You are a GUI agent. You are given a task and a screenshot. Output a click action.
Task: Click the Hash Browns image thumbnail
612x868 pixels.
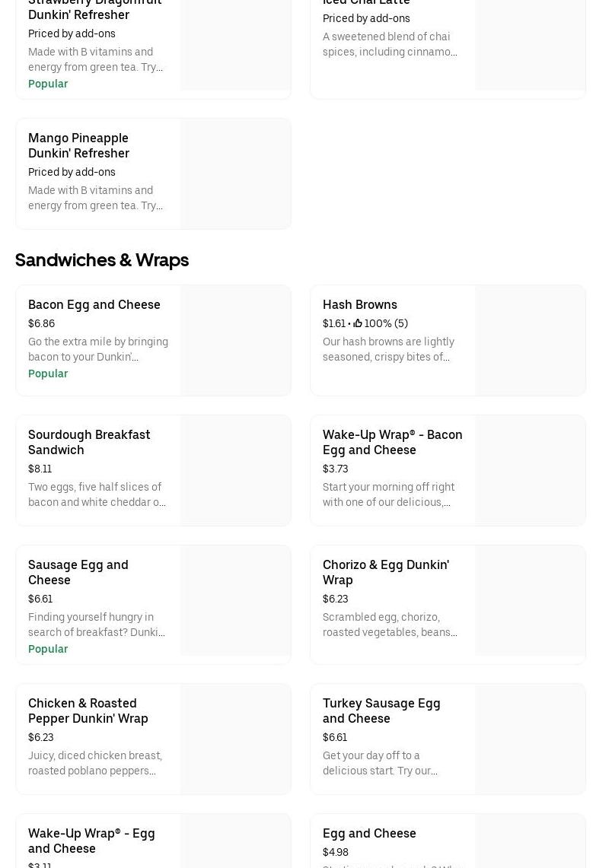[530, 340]
